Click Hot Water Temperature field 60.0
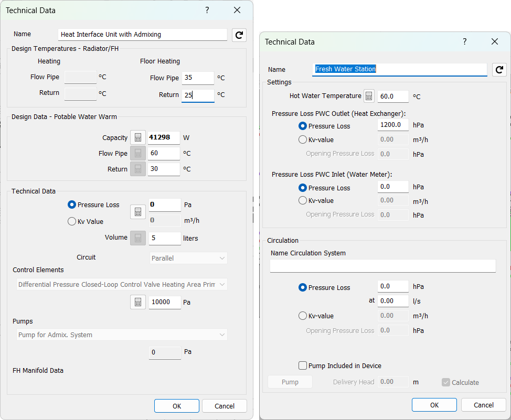 (393, 96)
